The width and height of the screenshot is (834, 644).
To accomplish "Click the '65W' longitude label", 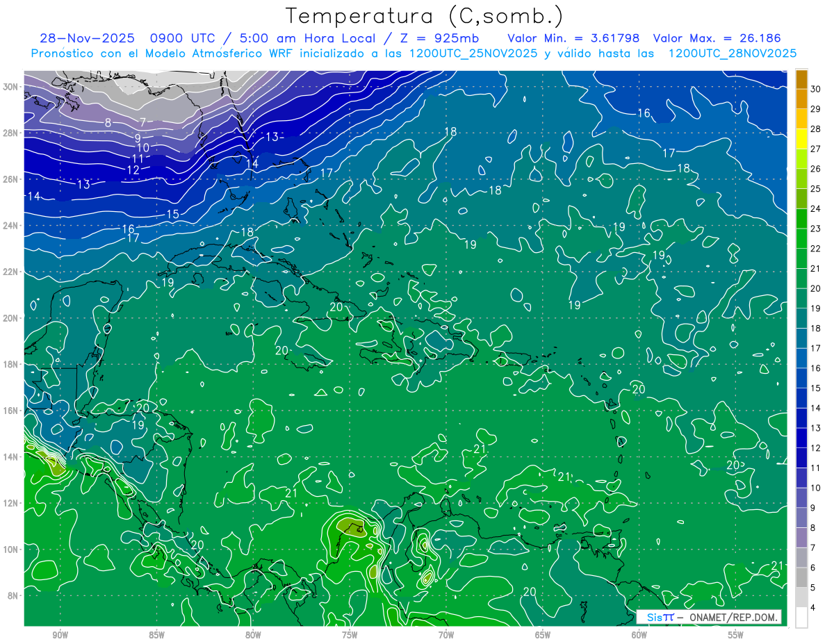I will (543, 635).
